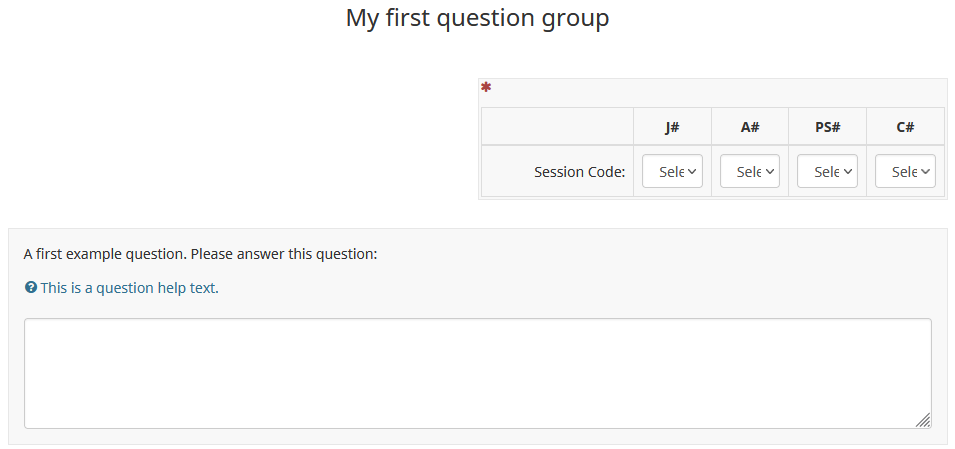Viewport: 955px width, 449px height.
Task: Click the Session Code row label
Action: 579,172
